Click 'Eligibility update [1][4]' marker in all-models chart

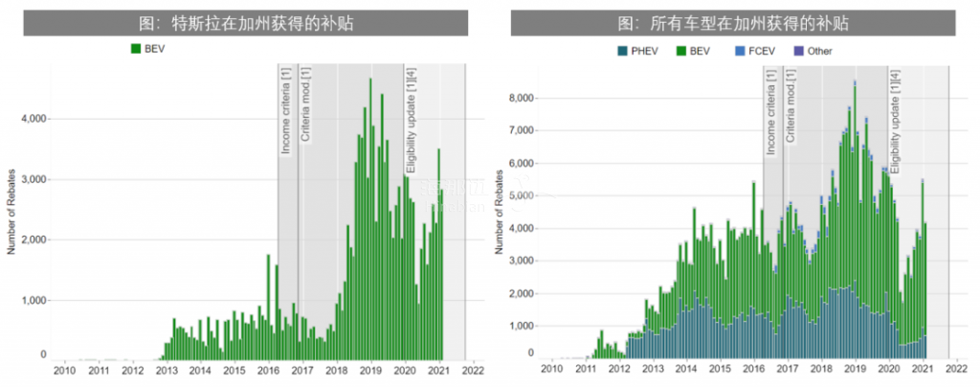(896, 122)
